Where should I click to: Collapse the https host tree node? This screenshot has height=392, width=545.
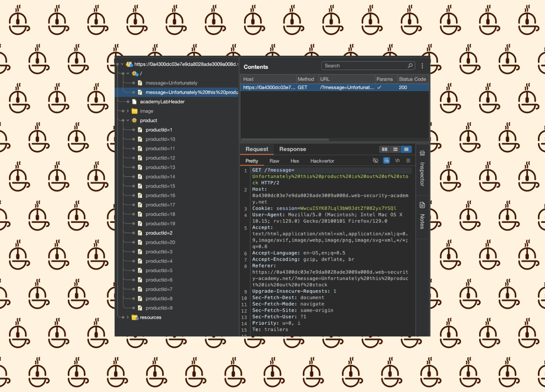122,64
